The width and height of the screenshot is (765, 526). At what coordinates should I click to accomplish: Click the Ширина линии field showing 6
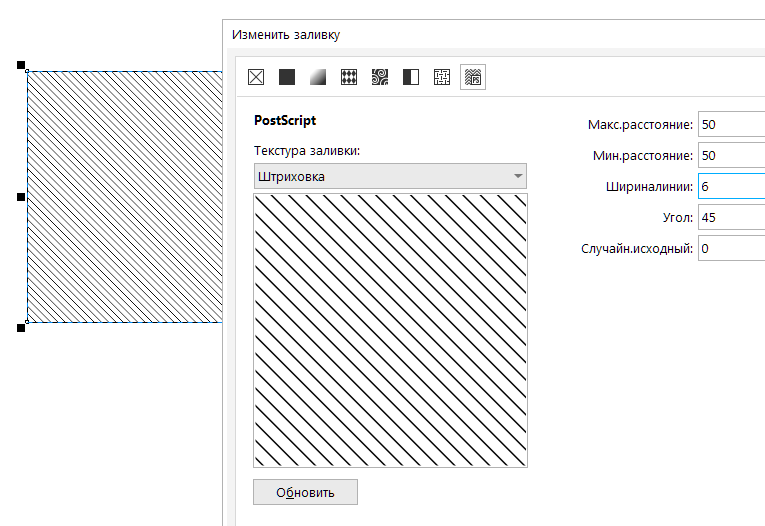coord(731,186)
